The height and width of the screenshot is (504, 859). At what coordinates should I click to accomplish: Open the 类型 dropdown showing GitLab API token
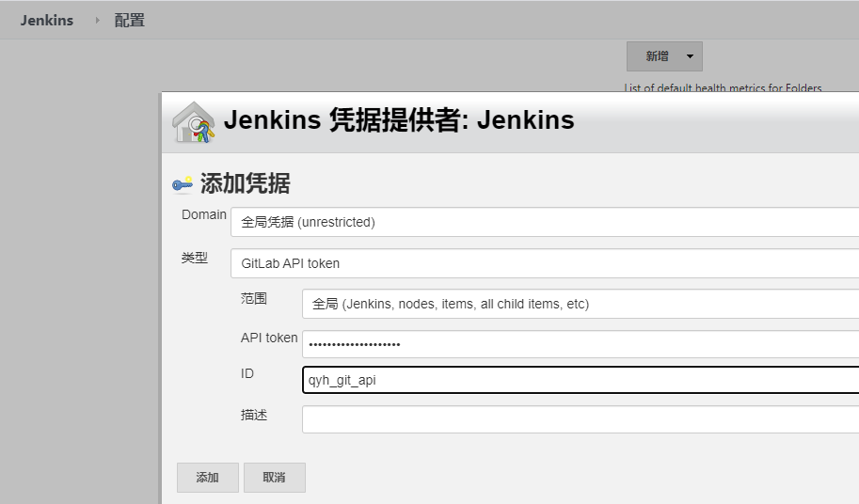pyautogui.click(x=545, y=263)
